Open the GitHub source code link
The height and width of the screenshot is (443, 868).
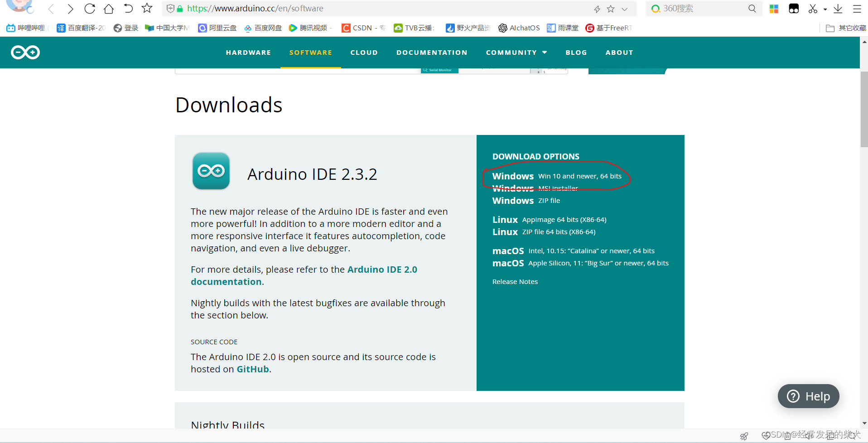tap(253, 369)
